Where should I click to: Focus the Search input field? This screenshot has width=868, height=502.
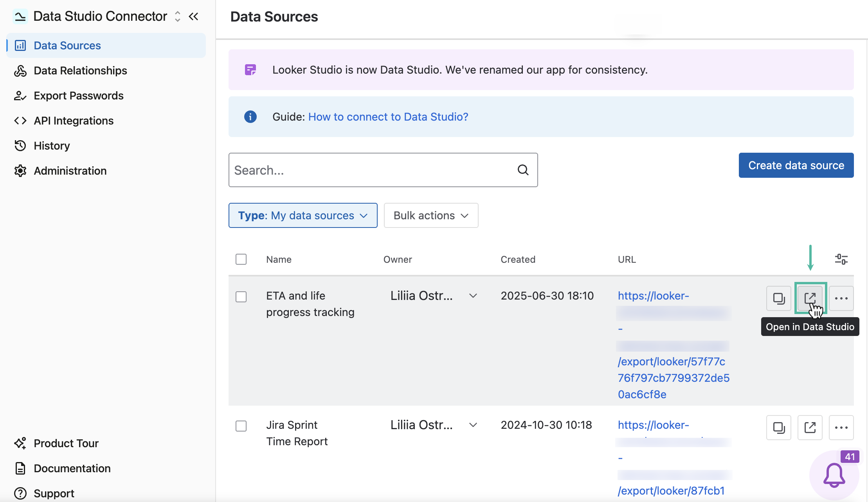pos(383,170)
